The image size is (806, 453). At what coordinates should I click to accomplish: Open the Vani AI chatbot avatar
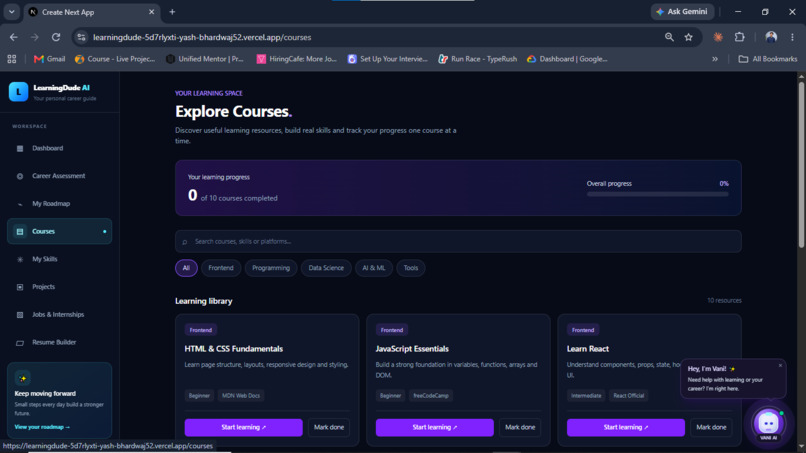(x=768, y=423)
